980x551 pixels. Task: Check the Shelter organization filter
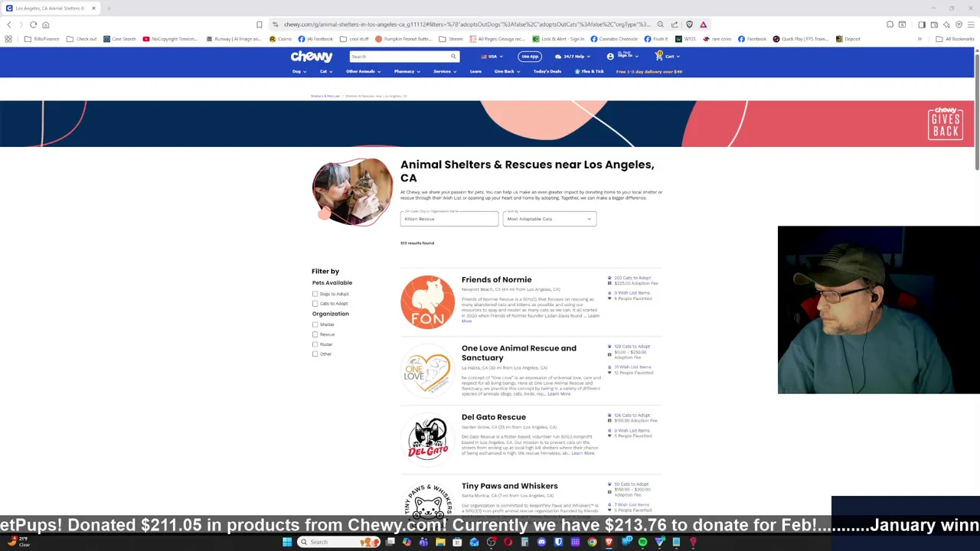315,324
